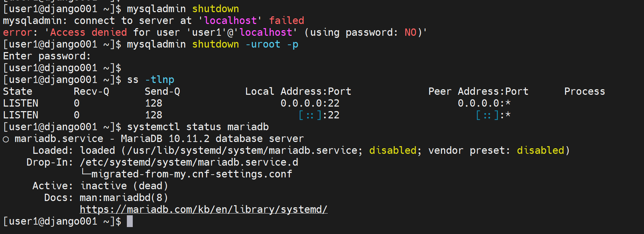Click the "[::]:22" IPv6 listening address

pos(319,115)
